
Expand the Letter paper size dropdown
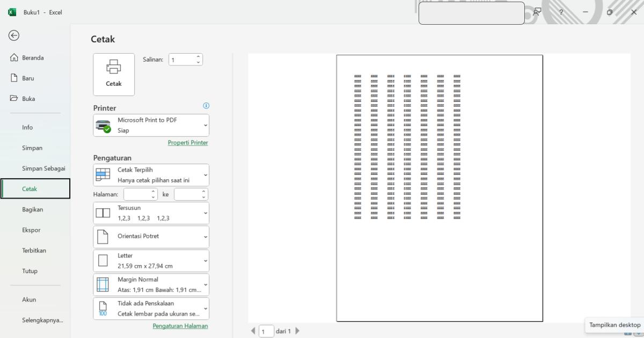(x=151, y=261)
